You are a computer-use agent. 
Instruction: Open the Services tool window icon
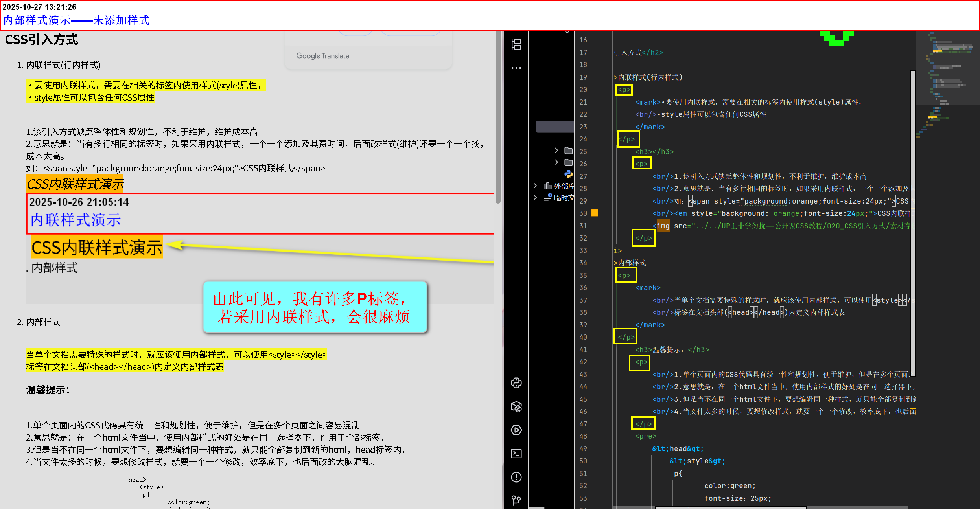click(x=516, y=430)
